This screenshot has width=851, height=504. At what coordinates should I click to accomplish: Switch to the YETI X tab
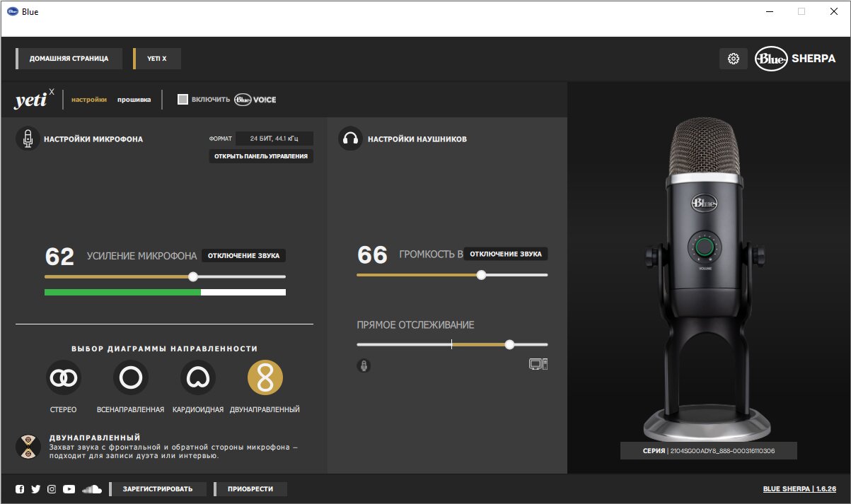(157, 59)
